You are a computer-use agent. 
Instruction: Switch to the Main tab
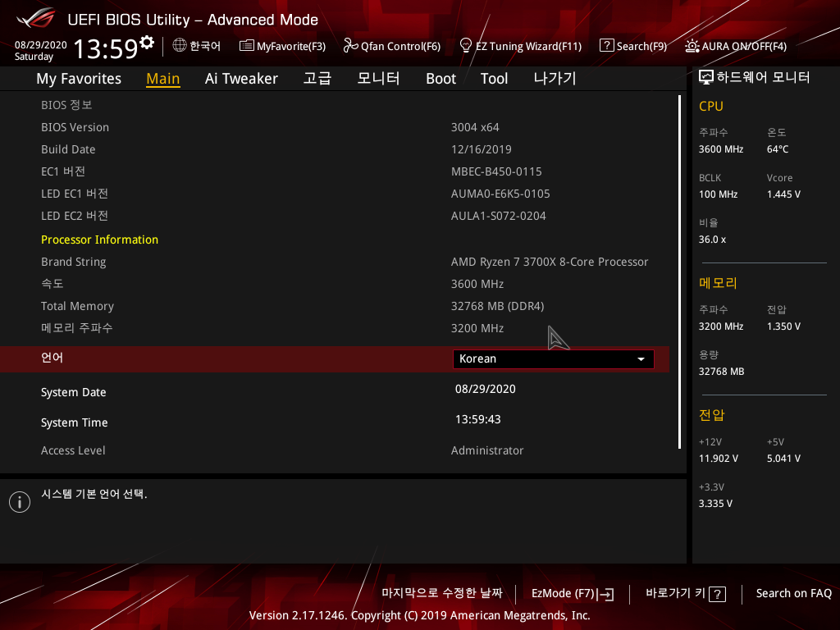pyautogui.click(x=163, y=79)
